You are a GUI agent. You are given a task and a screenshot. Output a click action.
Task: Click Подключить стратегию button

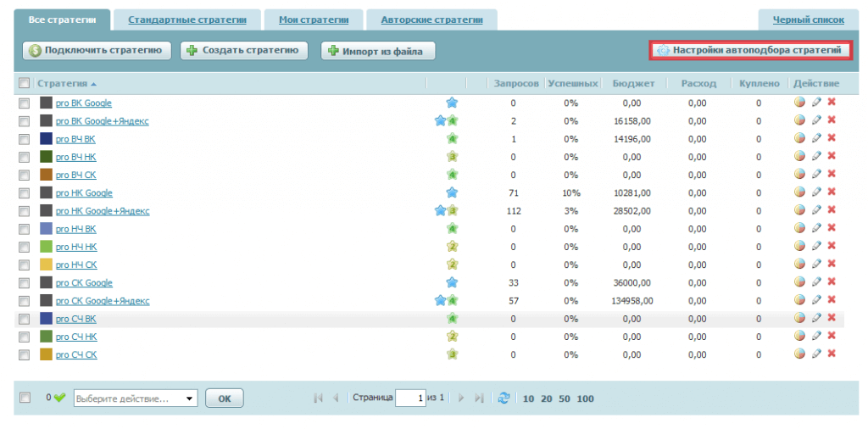[97, 50]
